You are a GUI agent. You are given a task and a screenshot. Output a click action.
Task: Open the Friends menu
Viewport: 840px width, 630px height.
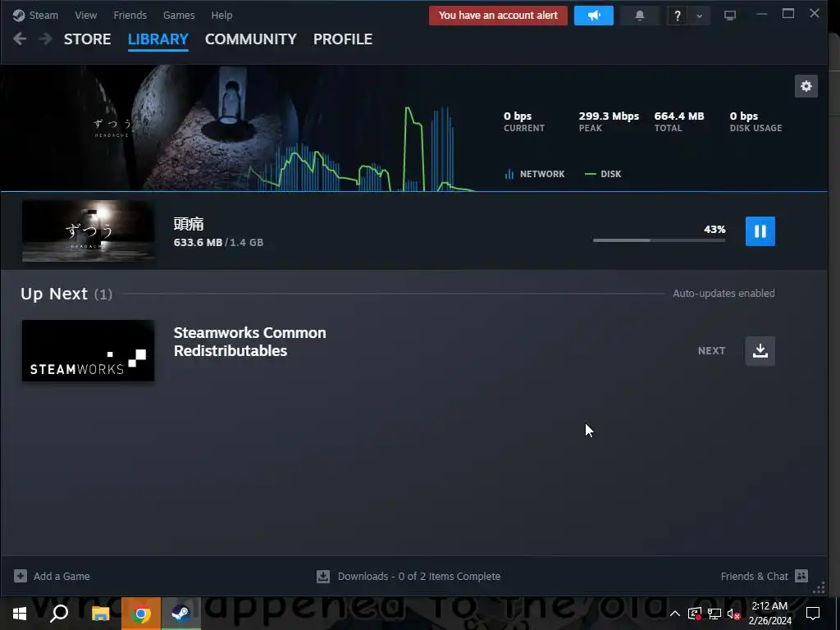point(130,15)
